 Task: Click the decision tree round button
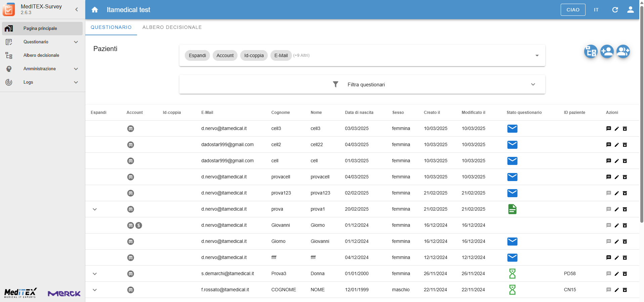591,52
